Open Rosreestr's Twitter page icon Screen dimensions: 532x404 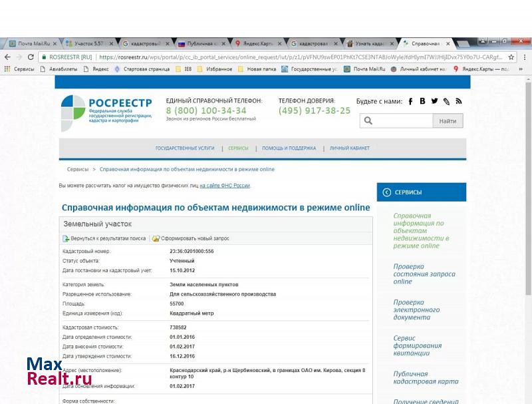tap(434, 101)
